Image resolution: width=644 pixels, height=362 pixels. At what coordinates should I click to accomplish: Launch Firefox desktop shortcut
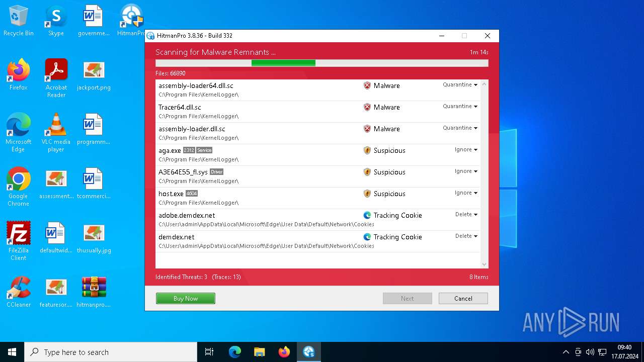tap(19, 75)
